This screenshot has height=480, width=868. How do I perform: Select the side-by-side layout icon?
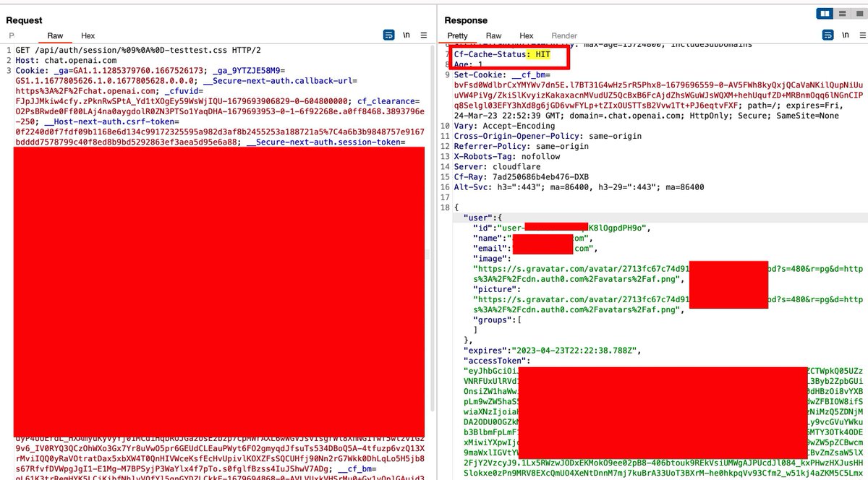825,13
